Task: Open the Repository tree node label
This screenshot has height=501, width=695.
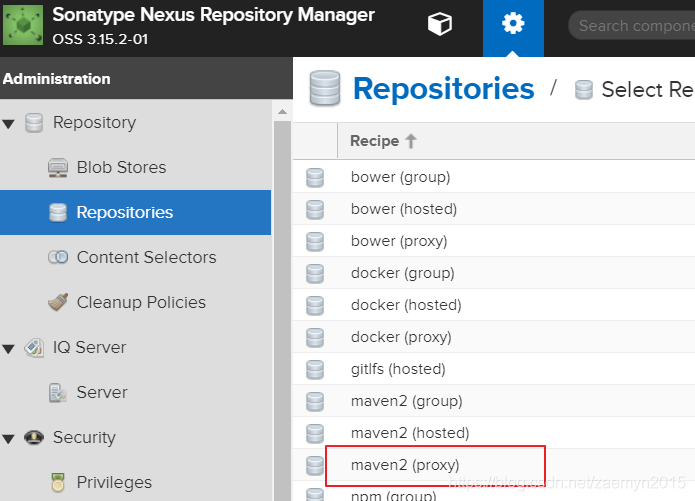Action: 94,122
